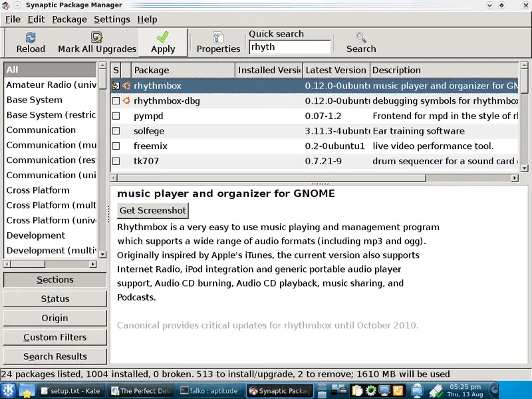
Task: Toggle the status box for rhythmbox
Action: tap(116, 86)
